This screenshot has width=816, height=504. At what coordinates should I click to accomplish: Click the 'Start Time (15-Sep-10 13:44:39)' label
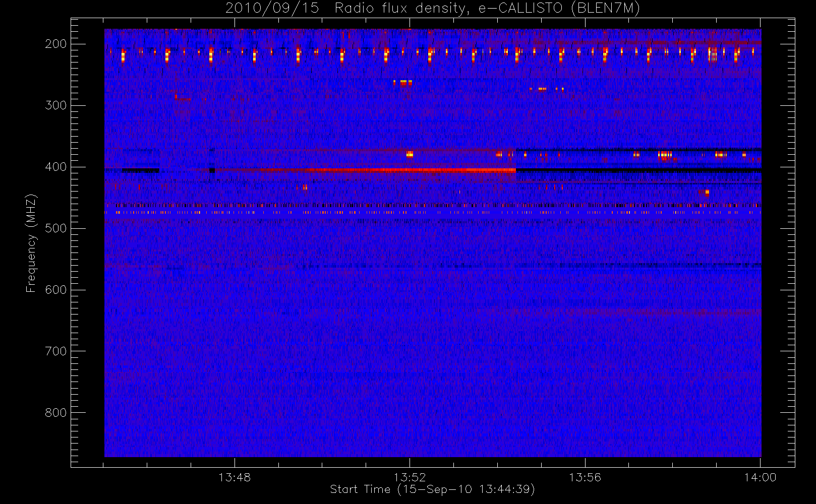[432, 489]
